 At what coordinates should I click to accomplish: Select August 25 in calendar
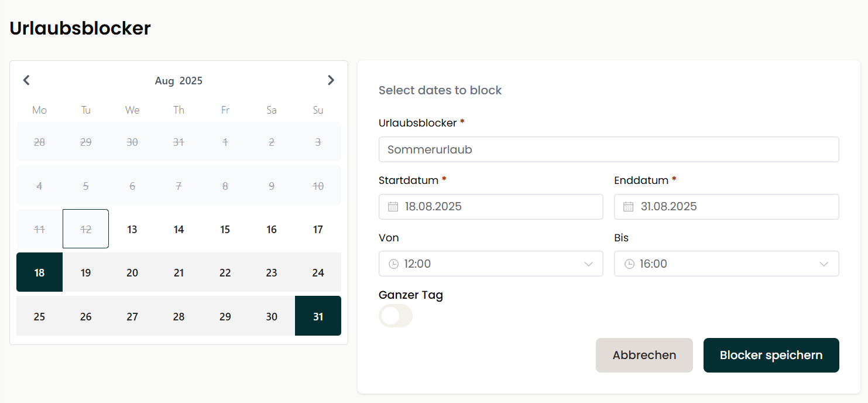point(39,316)
